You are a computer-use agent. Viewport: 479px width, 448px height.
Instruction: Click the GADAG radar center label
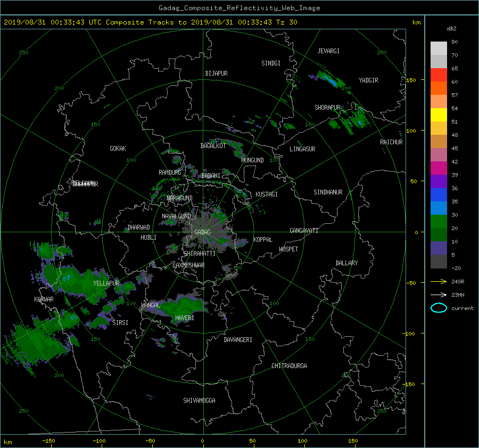pos(202,232)
